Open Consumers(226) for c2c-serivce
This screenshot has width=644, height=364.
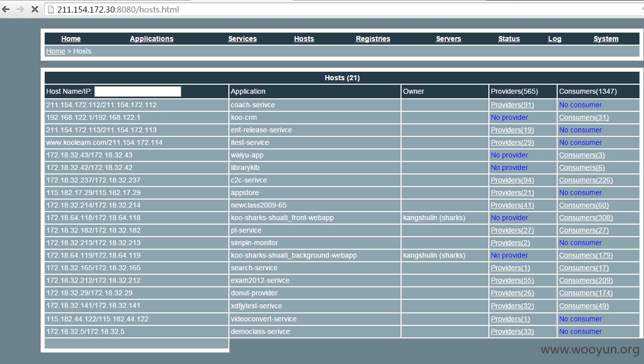[x=586, y=180]
